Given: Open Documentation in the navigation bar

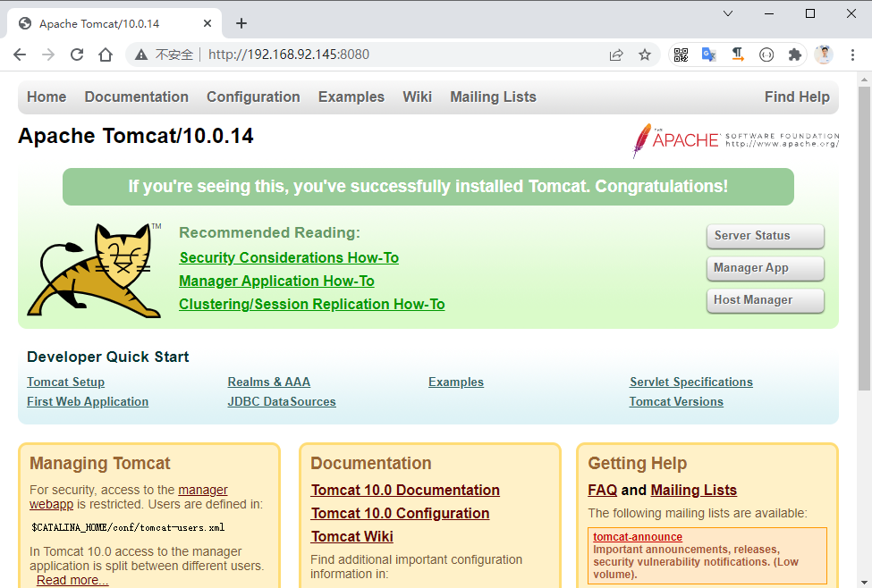Looking at the screenshot, I should [x=136, y=97].
